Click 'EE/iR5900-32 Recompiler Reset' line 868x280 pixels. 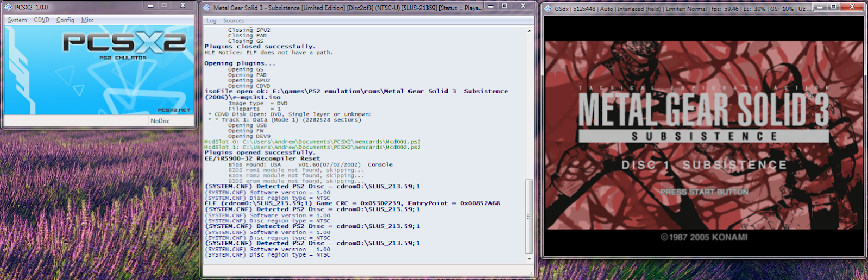[262, 159]
